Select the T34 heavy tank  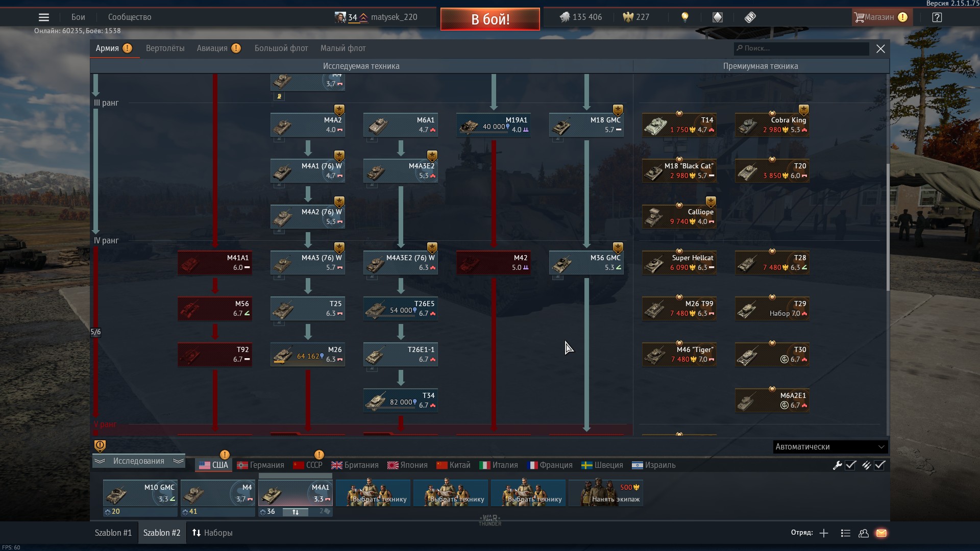401,400
